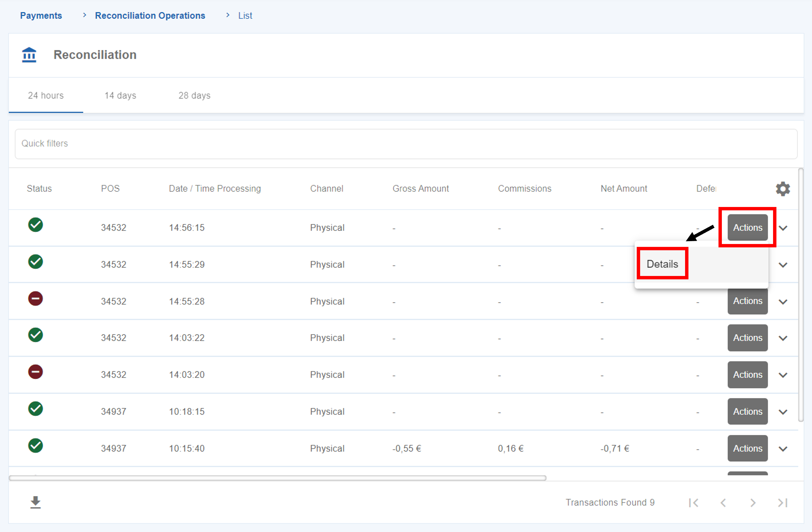The width and height of the screenshot is (812, 532).
Task: Focus the Quick filters input field
Action: (x=406, y=144)
